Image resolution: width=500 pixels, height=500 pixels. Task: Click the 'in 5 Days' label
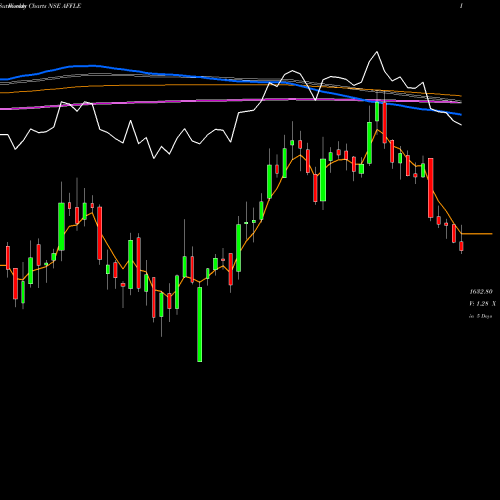pyautogui.click(x=480, y=316)
